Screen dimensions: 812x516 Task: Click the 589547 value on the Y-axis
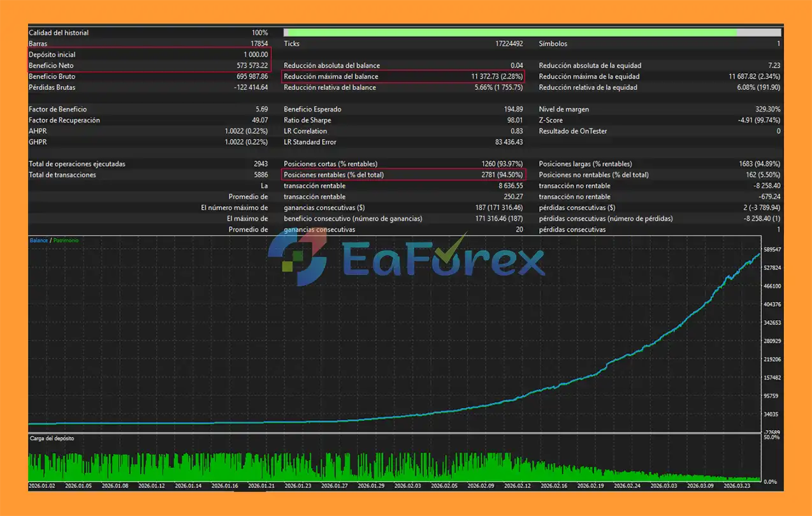pyautogui.click(x=771, y=250)
